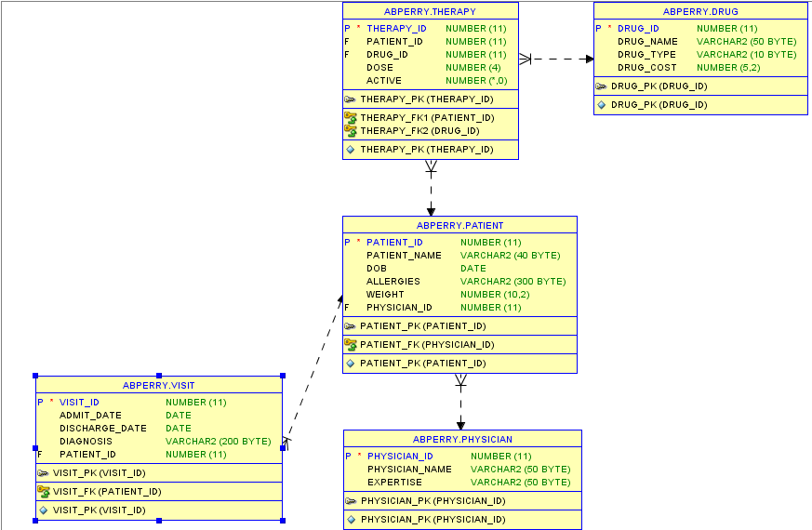Click the bottom-center selection handle of VISIT table
The height and width of the screenshot is (530, 812).
159,521
